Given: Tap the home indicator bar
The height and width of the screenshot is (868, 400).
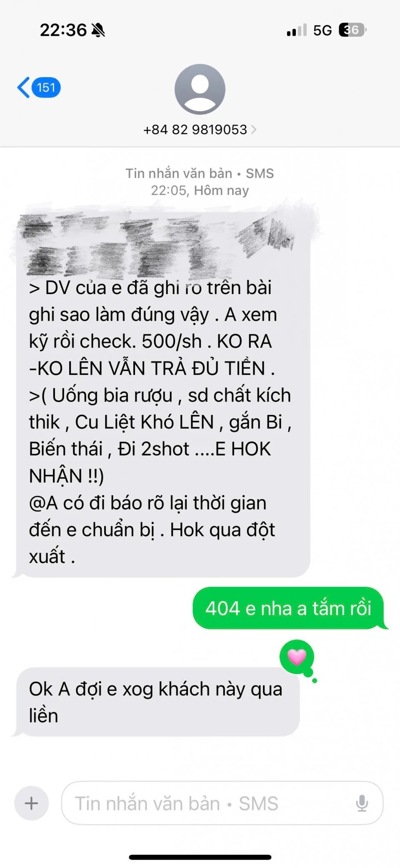Looking at the screenshot, I should pyautogui.click(x=200, y=858).
